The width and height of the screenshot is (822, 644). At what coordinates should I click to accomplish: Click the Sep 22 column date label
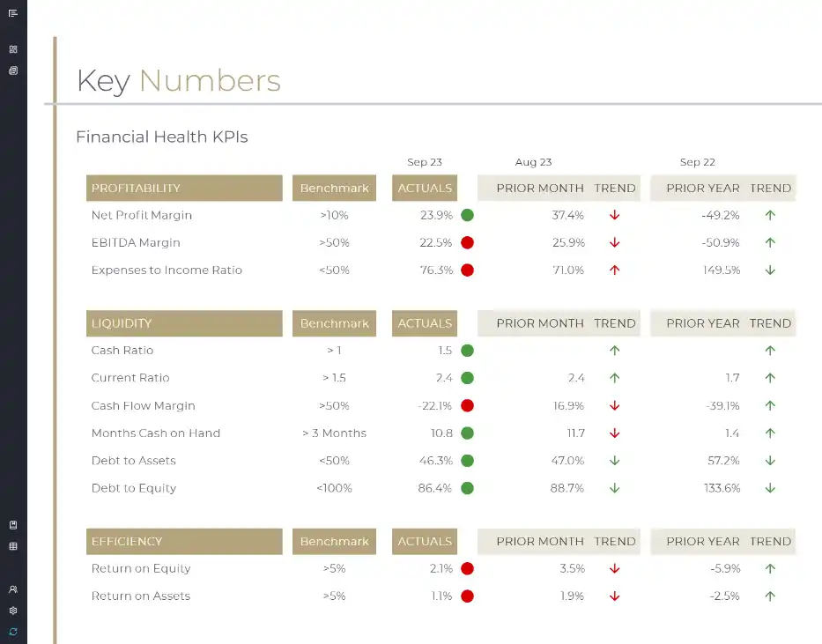(x=697, y=162)
